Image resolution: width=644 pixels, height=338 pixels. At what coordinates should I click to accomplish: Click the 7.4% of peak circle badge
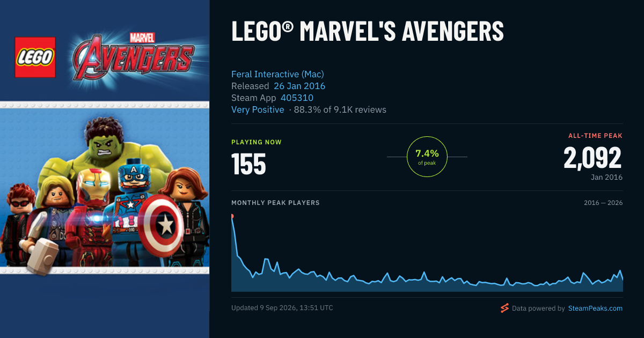pos(427,157)
